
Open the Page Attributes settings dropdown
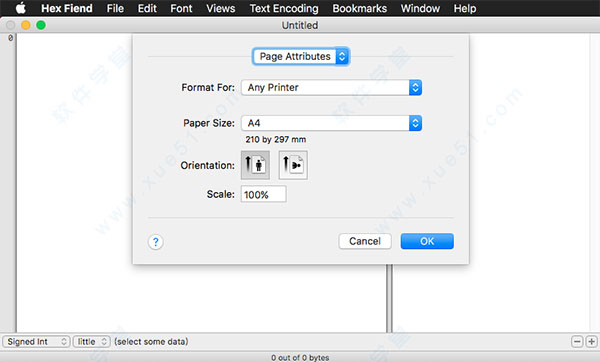(x=300, y=56)
